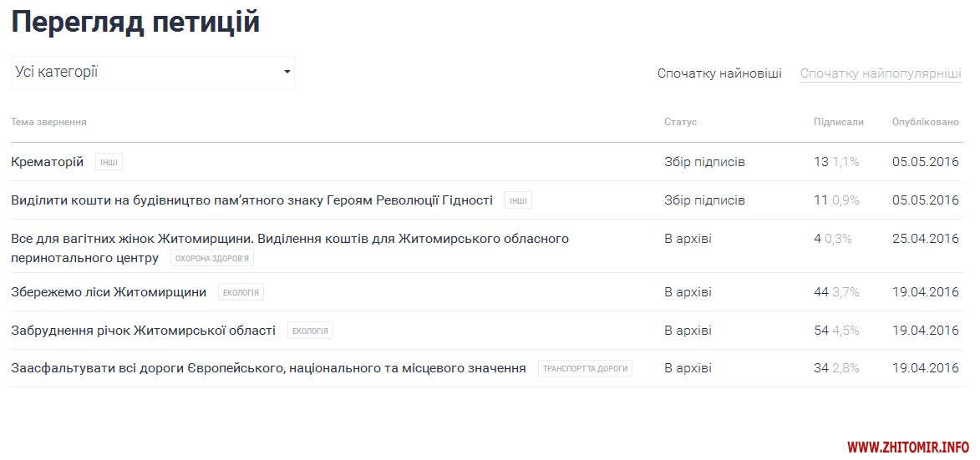This screenshot has width=980, height=460.
Task: Click the Статус column header
Action: (680, 123)
